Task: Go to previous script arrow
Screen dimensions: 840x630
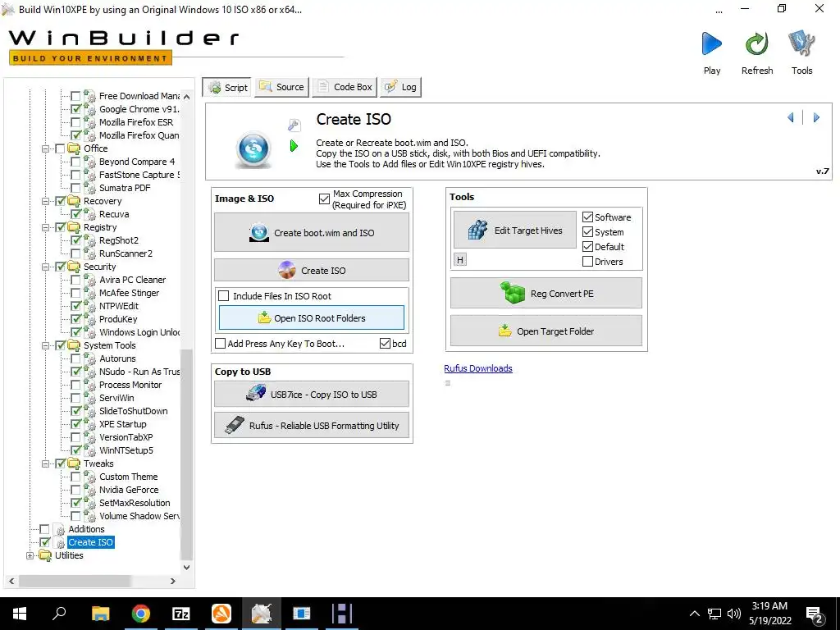Action: pos(791,117)
